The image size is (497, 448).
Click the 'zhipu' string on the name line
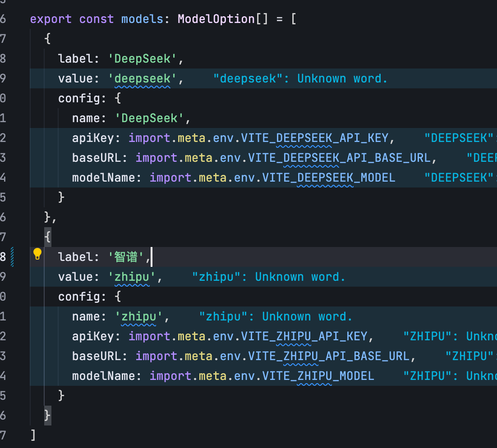tap(139, 316)
